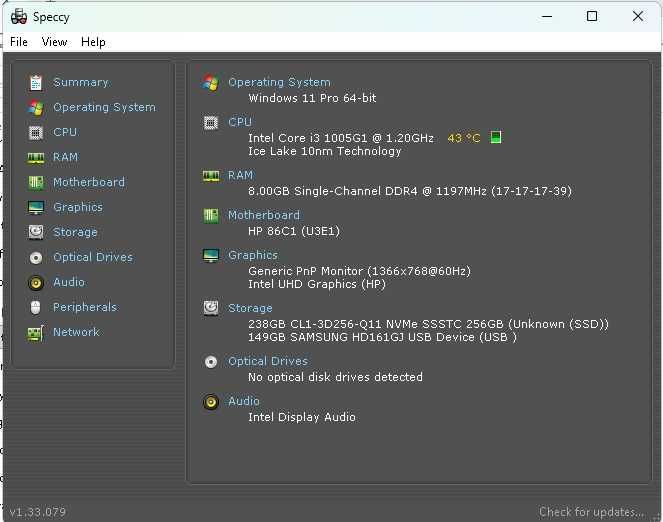The height and width of the screenshot is (522, 663).
Task: Select Network in the sidebar
Action: 77,332
